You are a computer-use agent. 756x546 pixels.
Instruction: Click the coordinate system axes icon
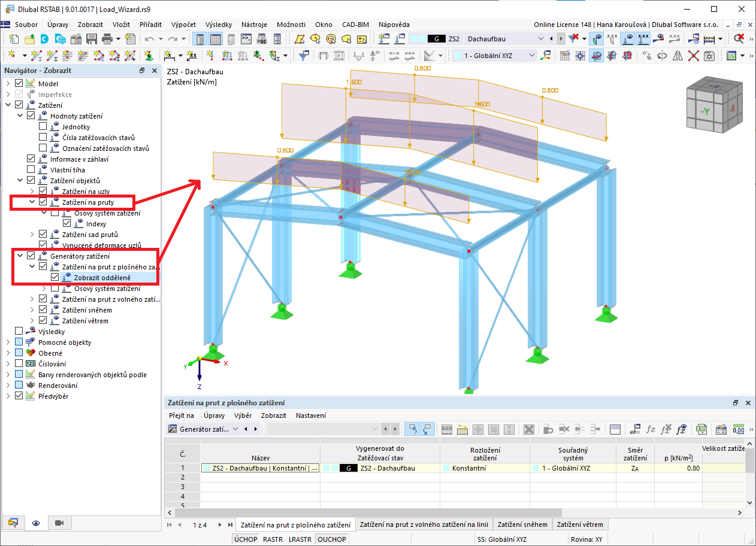(546, 56)
